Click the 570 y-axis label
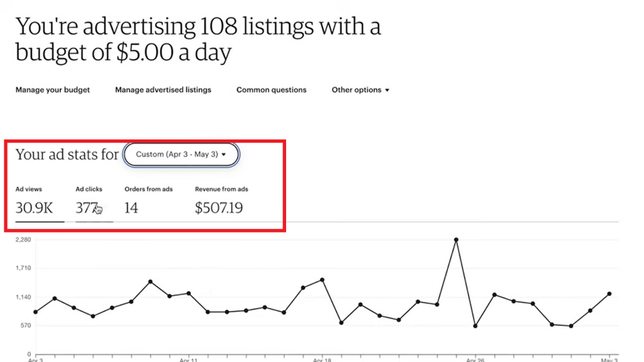The image size is (644, 362). click(x=26, y=326)
